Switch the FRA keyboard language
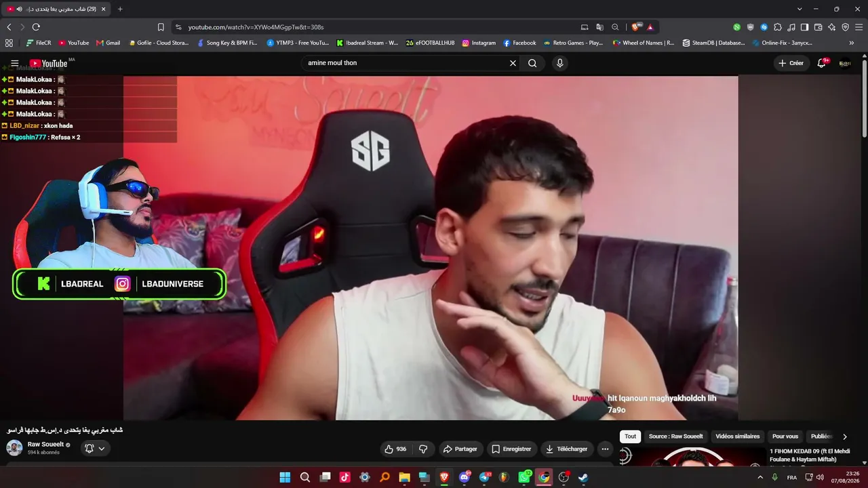This screenshot has width=868, height=488. click(791, 477)
